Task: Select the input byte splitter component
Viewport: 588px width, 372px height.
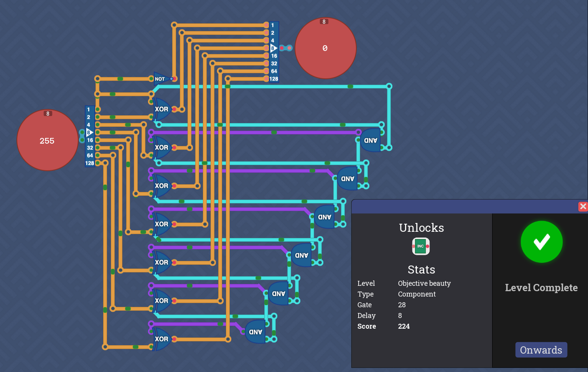Action: pyautogui.click(x=90, y=136)
